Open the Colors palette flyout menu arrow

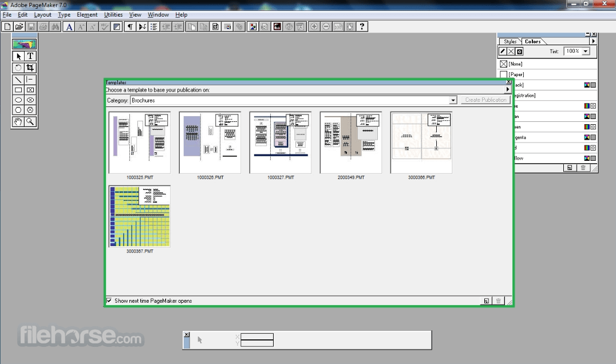tap(594, 41)
